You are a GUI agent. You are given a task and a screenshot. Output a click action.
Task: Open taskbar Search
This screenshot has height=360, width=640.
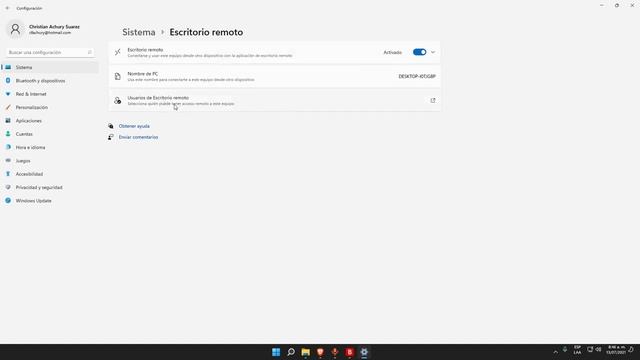click(x=291, y=352)
